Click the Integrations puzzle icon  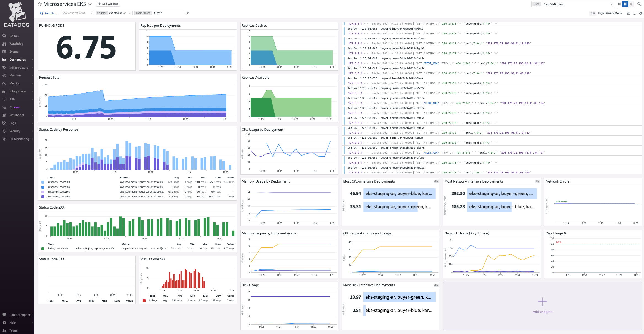click(x=4, y=91)
